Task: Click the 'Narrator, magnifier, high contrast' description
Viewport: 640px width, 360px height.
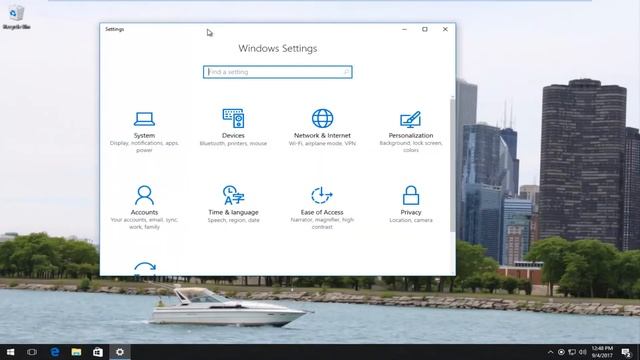Action: click(322, 223)
